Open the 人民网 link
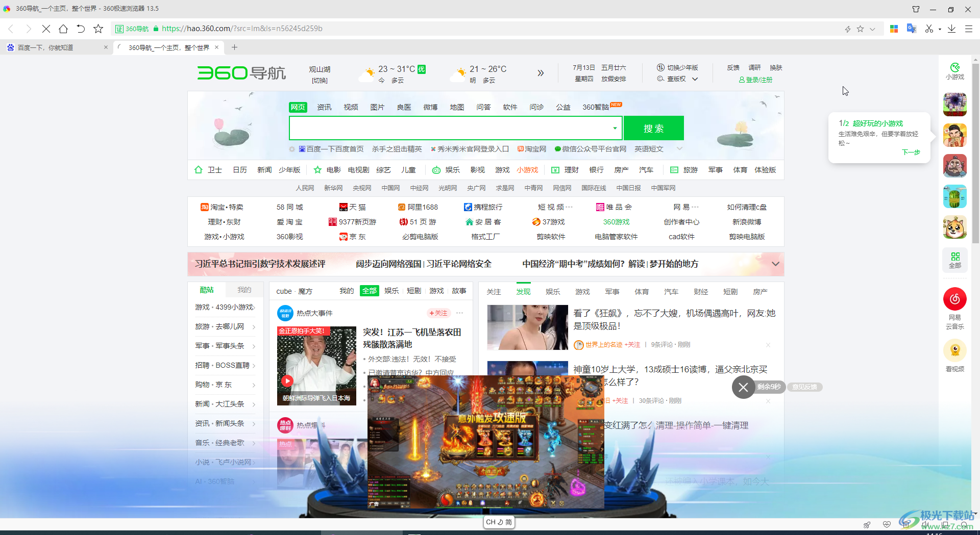This screenshot has width=980, height=535. tap(305, 188)
